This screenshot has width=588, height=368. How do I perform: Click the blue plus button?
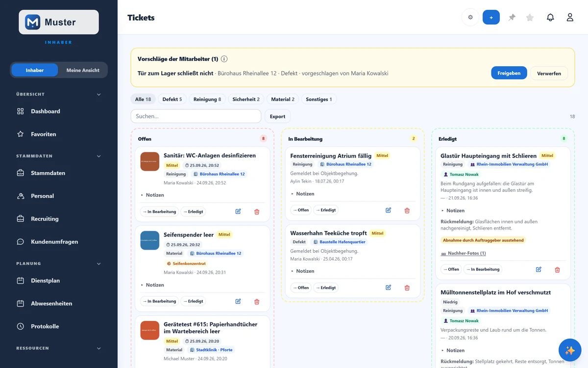(491, 17)
